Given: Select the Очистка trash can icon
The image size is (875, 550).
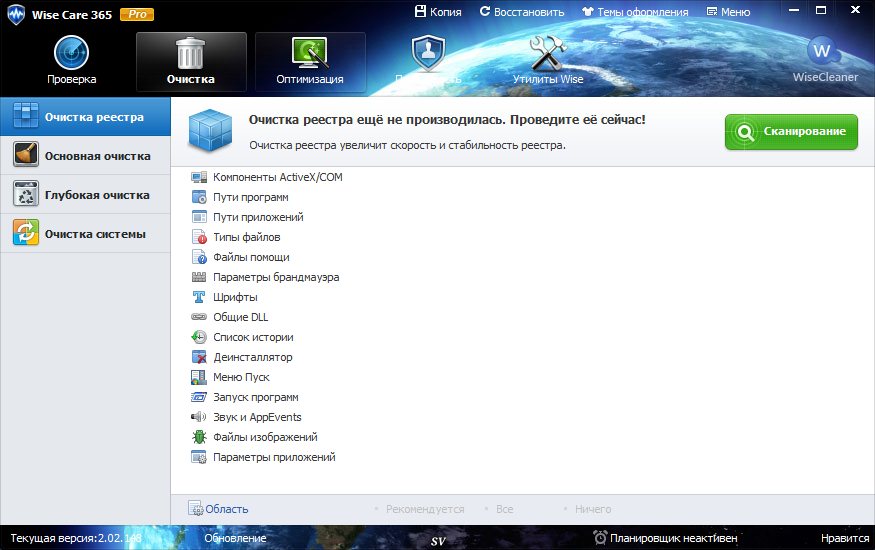Looking at the screenshot, I should tap(191, 52).
